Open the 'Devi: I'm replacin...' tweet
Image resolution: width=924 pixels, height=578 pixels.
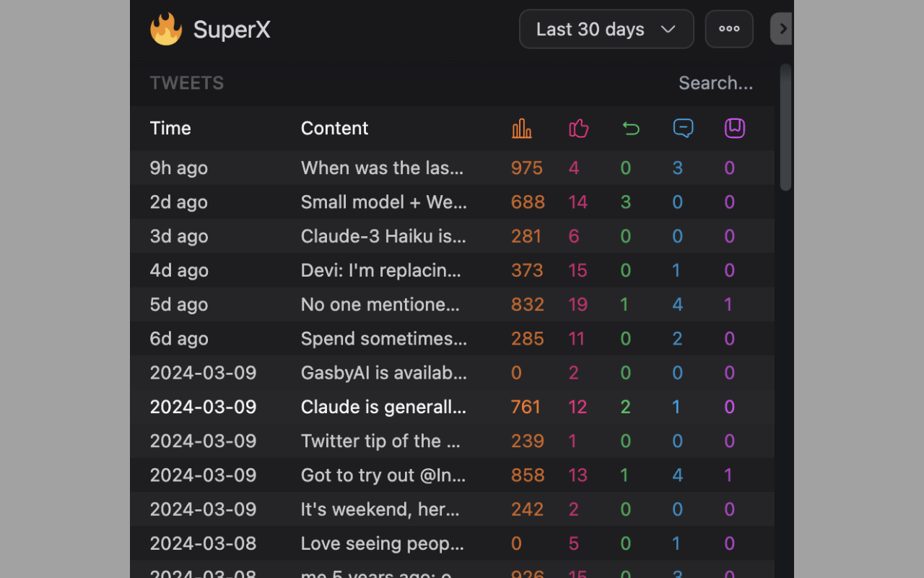click(382, 270)
